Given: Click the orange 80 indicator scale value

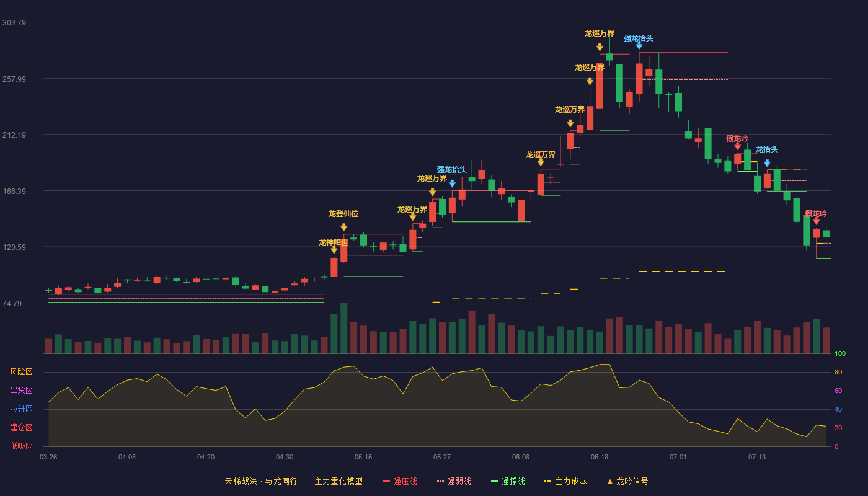Looking at the screenshot, I should coord(838,372).
